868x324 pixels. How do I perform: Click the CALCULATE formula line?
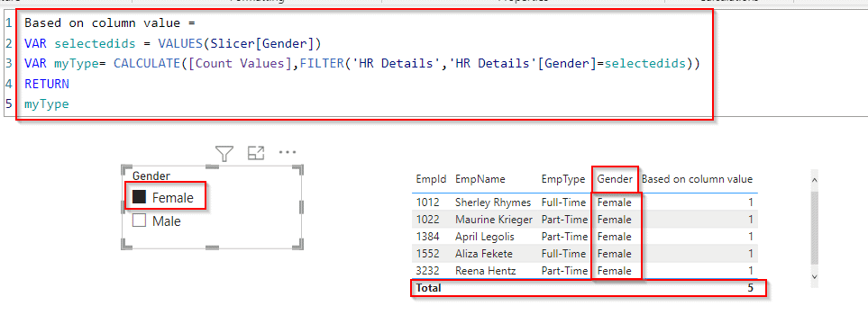click(x=362, y=64)
